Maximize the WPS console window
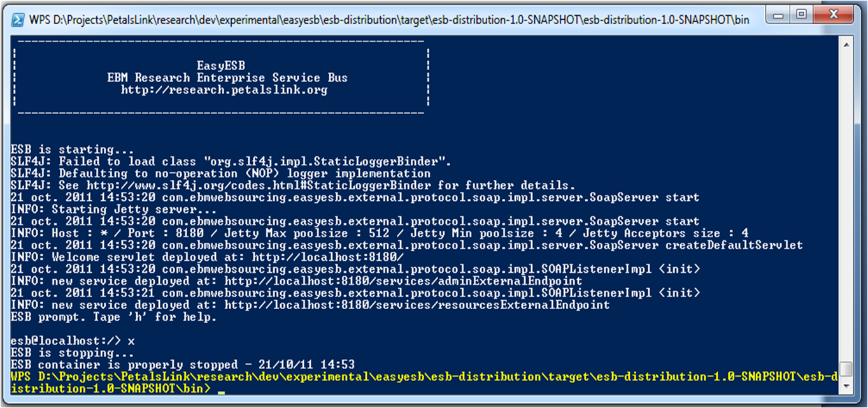 (802, 13)
